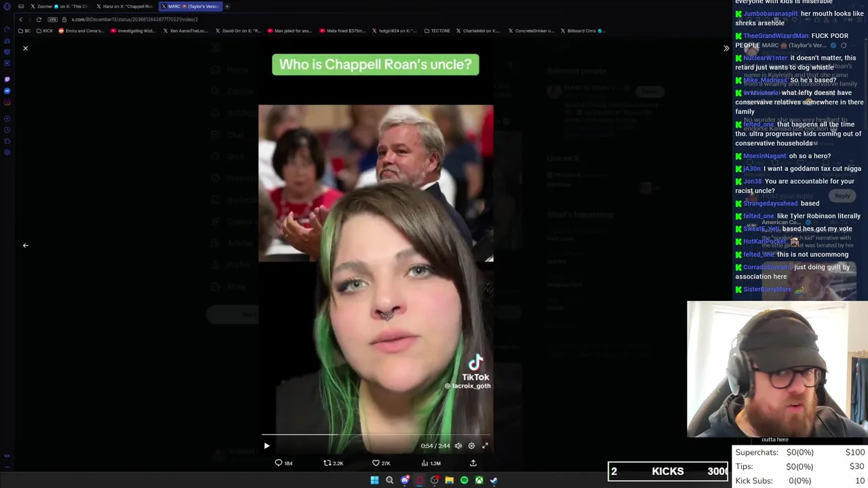Mute the video with the speaker icon
This screenshot has width=868, height=488.
click(x=458, y=446)
